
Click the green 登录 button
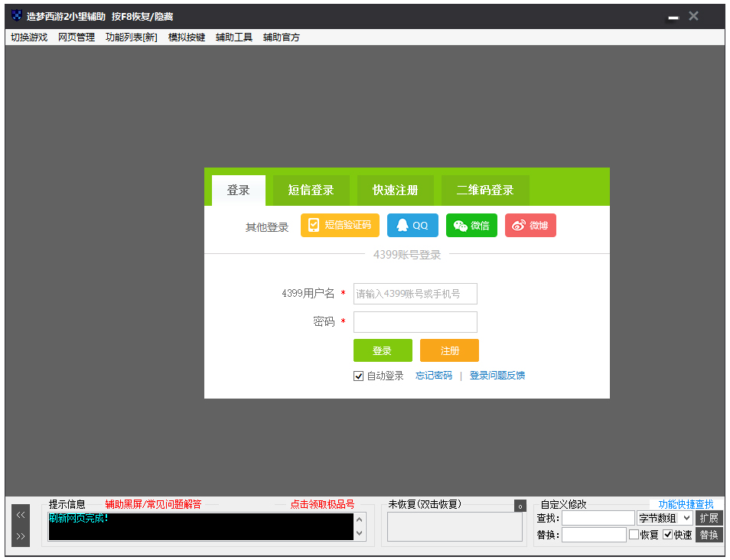click(x=383, y=350)
